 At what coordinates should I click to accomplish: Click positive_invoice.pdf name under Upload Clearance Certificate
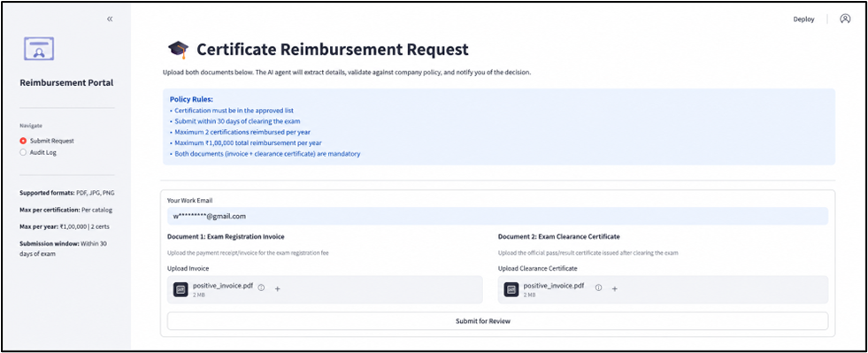554,286
